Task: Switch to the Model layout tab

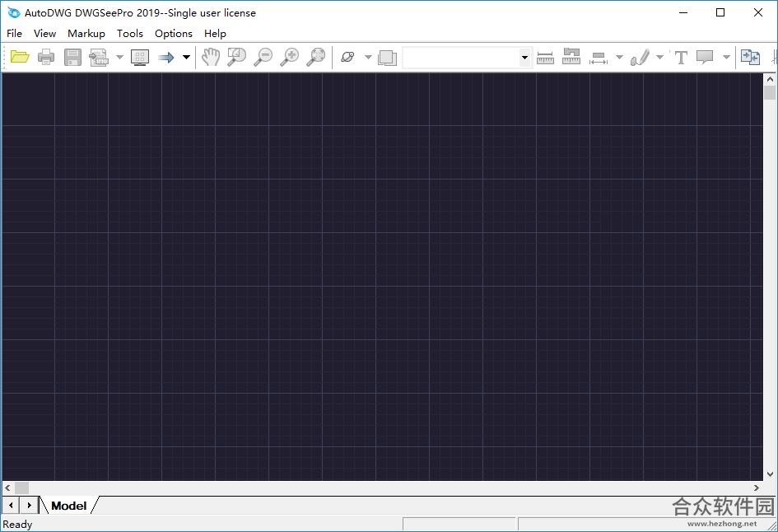Action: (x=69, y=506)
